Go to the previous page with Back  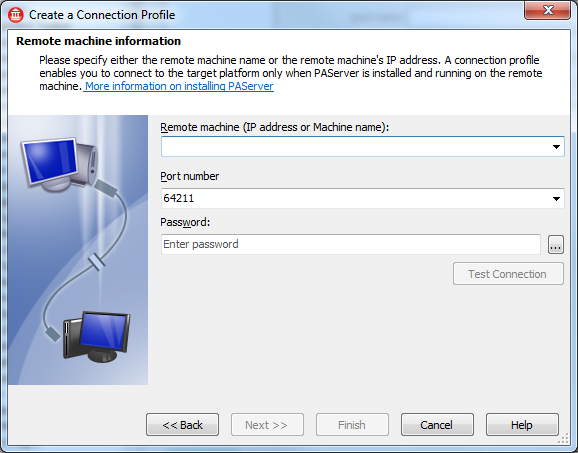click(182, 425)
